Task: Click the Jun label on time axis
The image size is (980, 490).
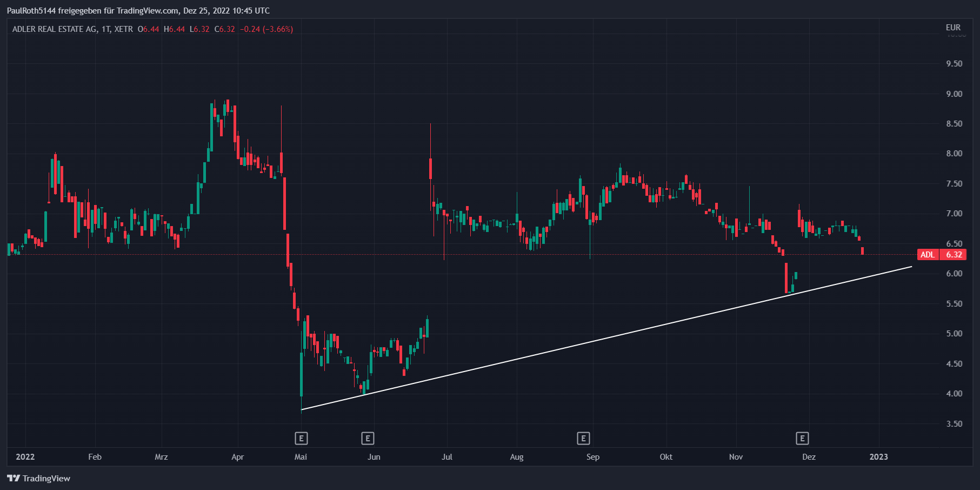Action: point(374,457)
